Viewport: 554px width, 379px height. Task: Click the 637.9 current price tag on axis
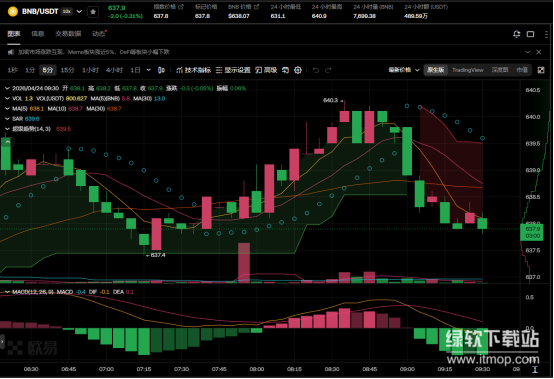pyautogui.click(x=532, y=232)
